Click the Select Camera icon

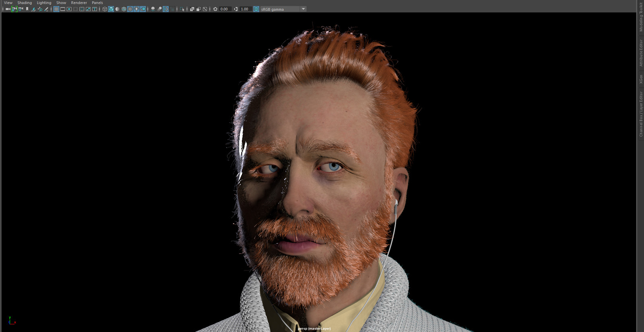(x=8, y=9)
